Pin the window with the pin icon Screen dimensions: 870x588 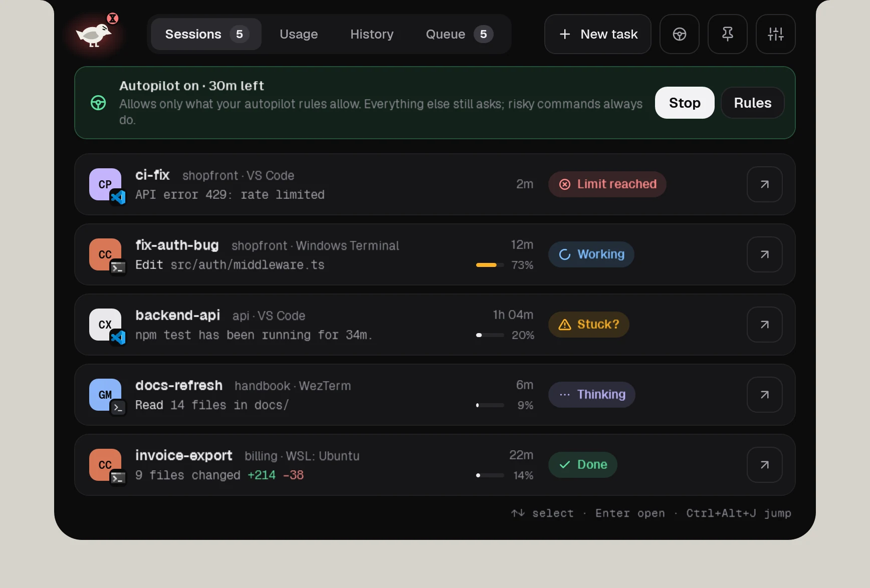click(x=727, y=34)
